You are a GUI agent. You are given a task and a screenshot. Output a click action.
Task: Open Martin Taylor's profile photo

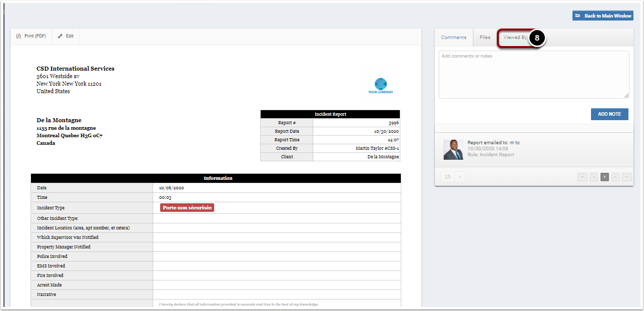(453, 150)
